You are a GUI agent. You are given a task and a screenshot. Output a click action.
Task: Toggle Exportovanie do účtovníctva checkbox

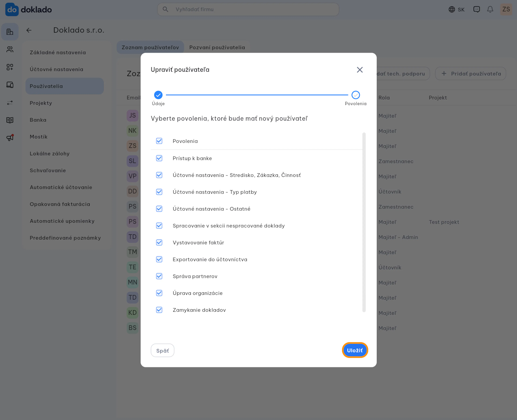click(159, 259)
